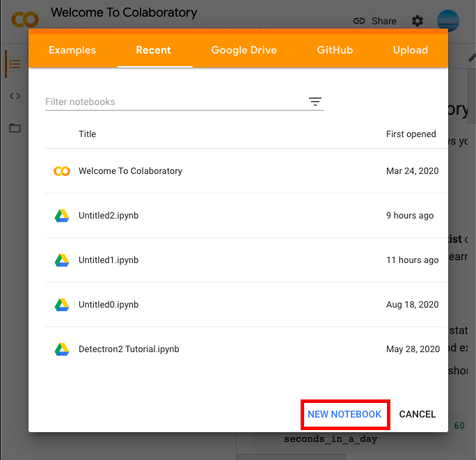
Task: Click the Share link icon
Action: tap(359, 21)
